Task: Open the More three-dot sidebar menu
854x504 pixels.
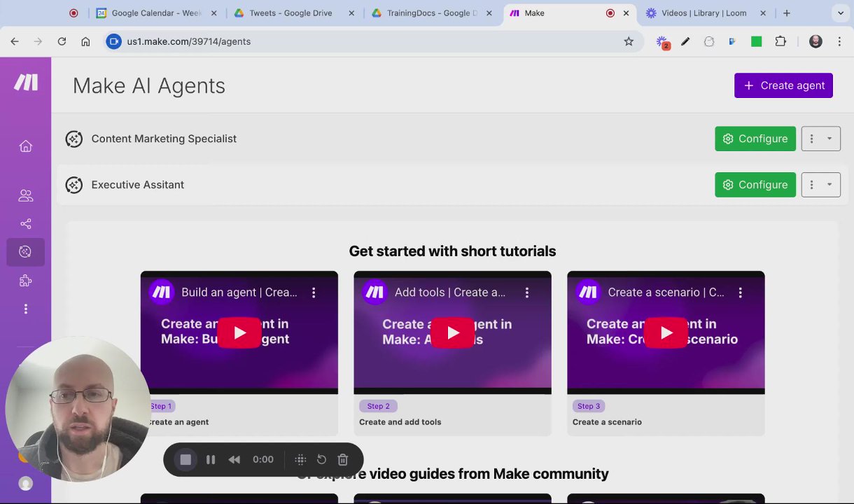Action: (x=26, y=309)
